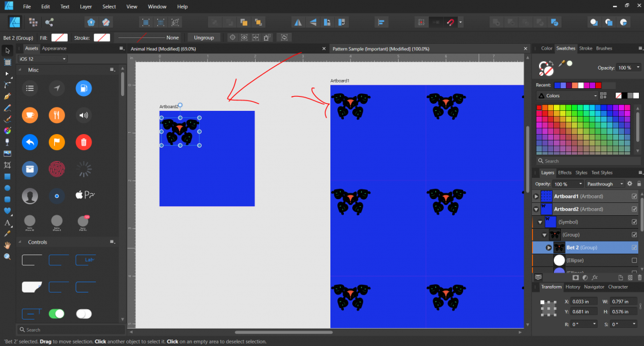
Task: Pick the Zoom magnifier tool
Action: coord(8,256)
